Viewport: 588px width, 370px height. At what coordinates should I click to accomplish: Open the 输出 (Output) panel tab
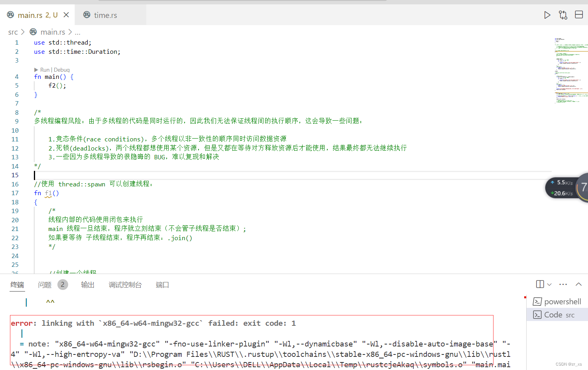click(x=88, y=284)
